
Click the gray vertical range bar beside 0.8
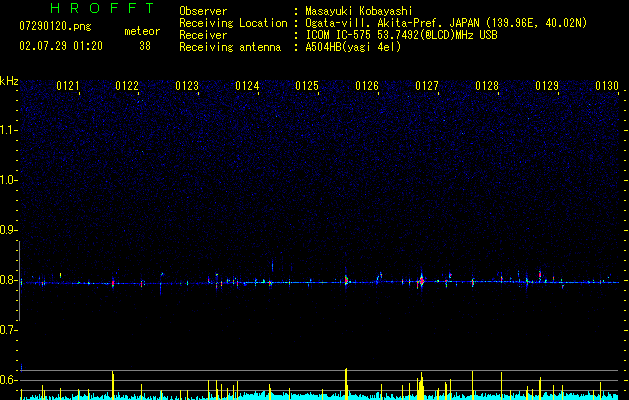(x=20, y=281)
